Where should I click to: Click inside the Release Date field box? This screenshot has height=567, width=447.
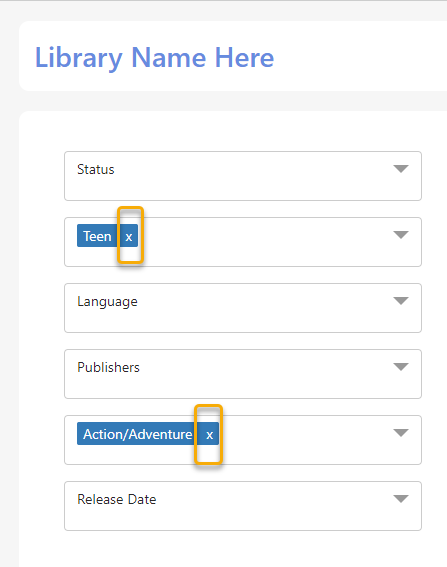point(243,506)
